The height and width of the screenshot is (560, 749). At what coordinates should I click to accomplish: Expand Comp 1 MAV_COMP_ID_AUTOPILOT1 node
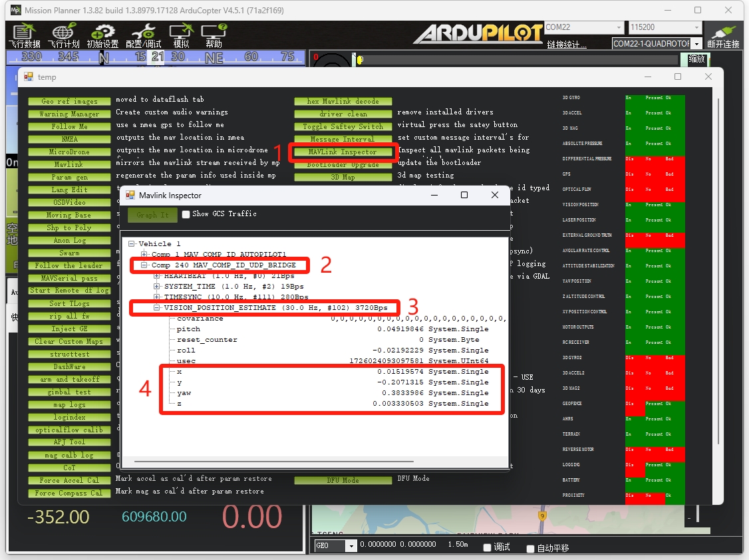click(144, 254)
